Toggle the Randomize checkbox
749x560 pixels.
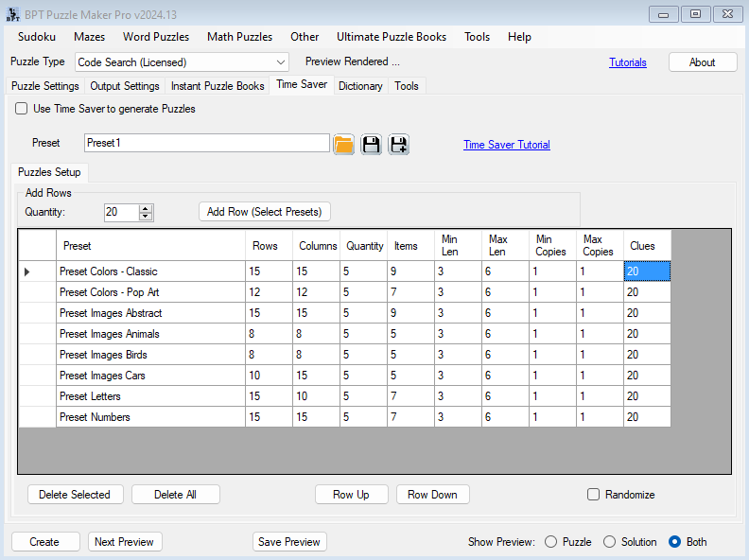click(593, 495)
